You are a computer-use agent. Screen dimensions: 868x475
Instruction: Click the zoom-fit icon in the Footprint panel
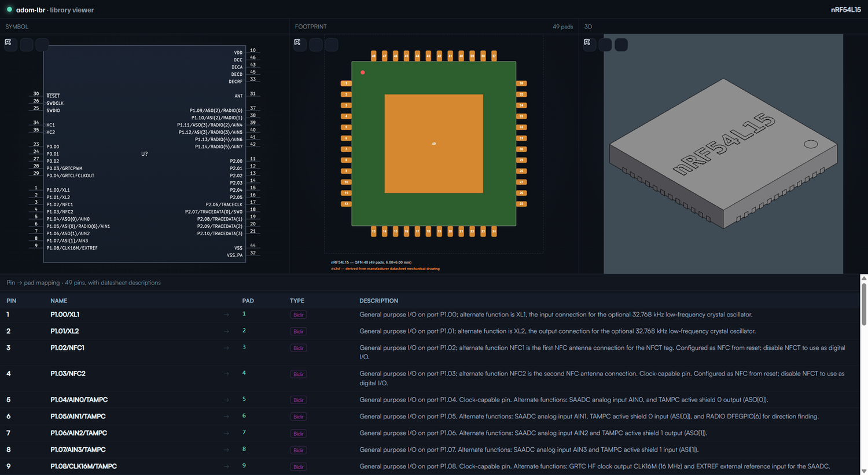pos(297,42)
